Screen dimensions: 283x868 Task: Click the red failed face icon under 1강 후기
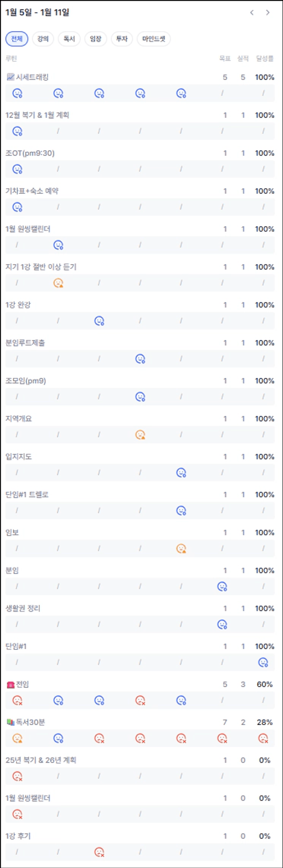click(x=99, y=852)
